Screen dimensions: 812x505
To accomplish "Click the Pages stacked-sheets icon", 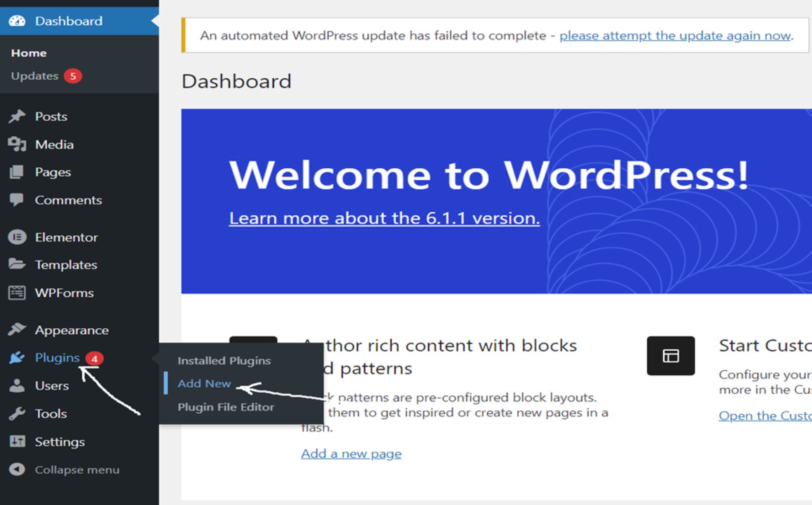I will pyautogui.click(x=16, y=172).
